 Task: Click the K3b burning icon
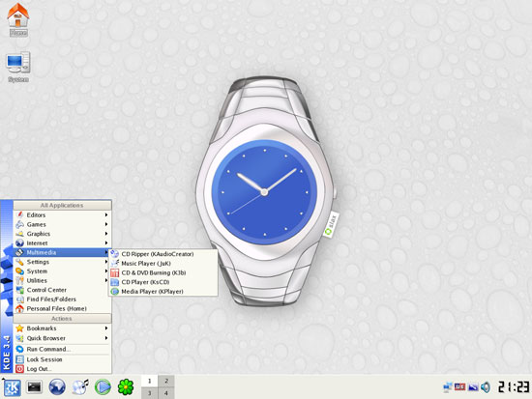(x=115, y=272)
